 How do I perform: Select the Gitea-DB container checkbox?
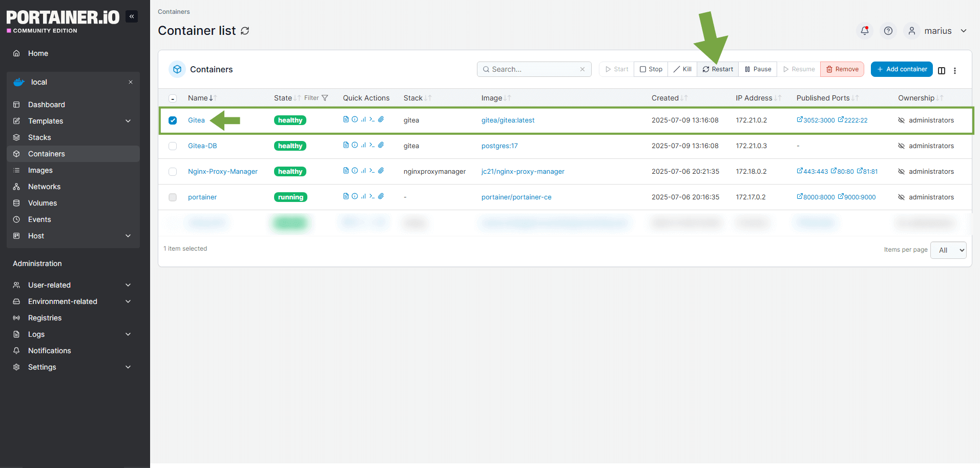(173, 146)
